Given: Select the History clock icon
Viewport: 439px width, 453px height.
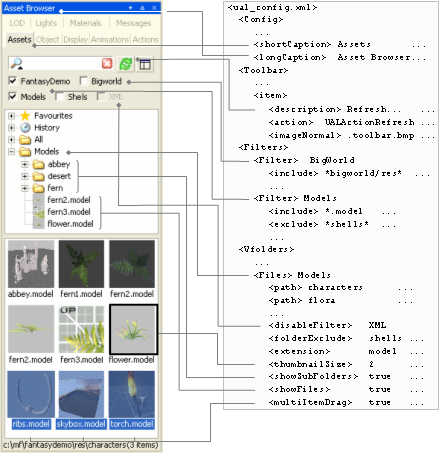Looking at the screenshot, I should tap(25, 128).
